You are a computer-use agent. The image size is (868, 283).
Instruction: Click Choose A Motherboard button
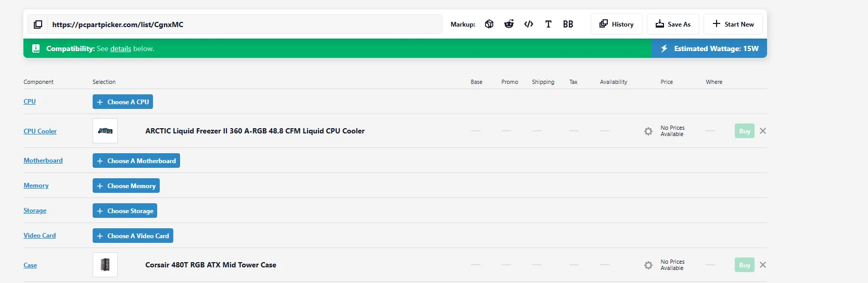136,161
